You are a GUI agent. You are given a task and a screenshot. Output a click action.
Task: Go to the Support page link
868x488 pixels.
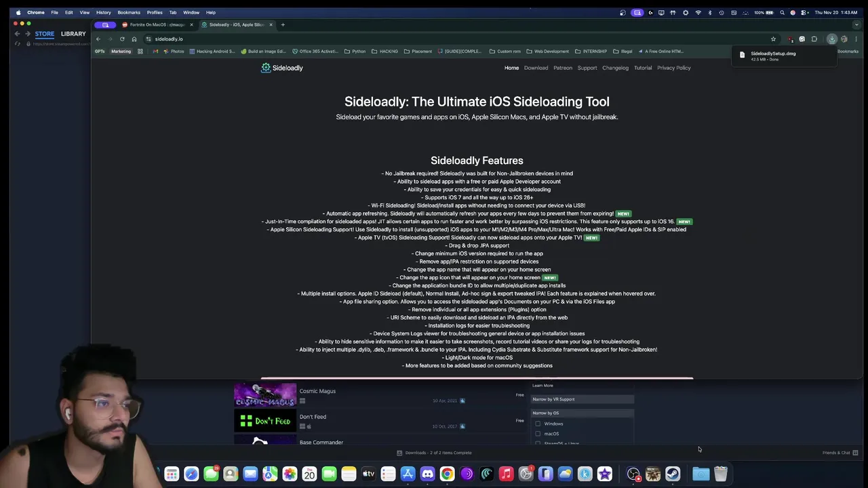(587, 68)
